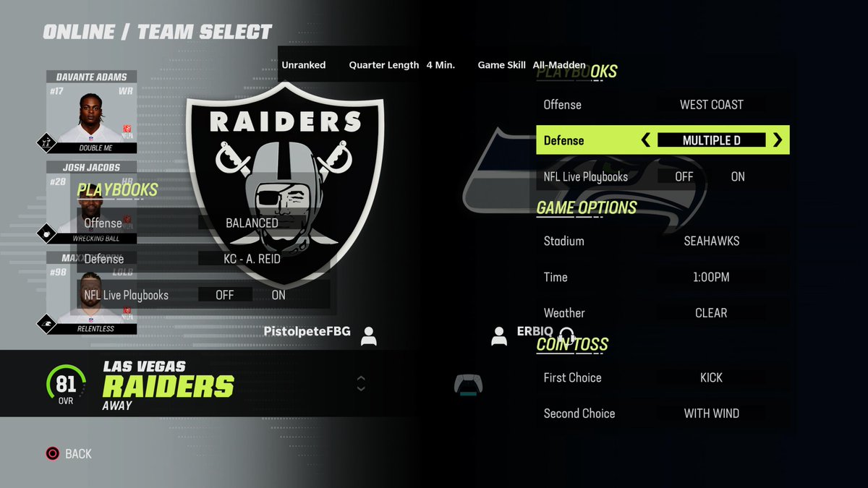
Task: Click the headset icon beside ERBIQ
Action: [567, 335]
